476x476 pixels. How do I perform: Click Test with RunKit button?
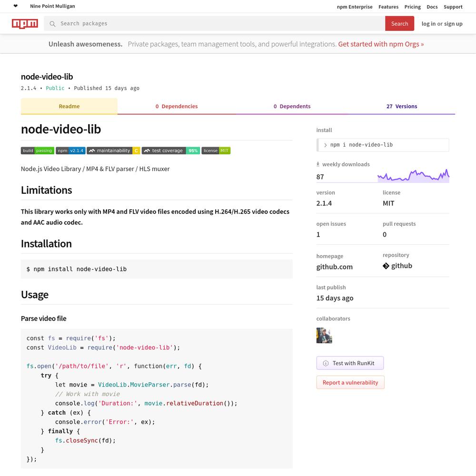(350, 363)
